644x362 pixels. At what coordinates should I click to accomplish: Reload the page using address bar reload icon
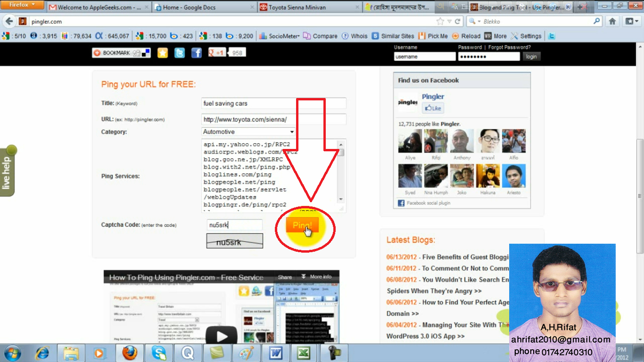pos(457,21)
